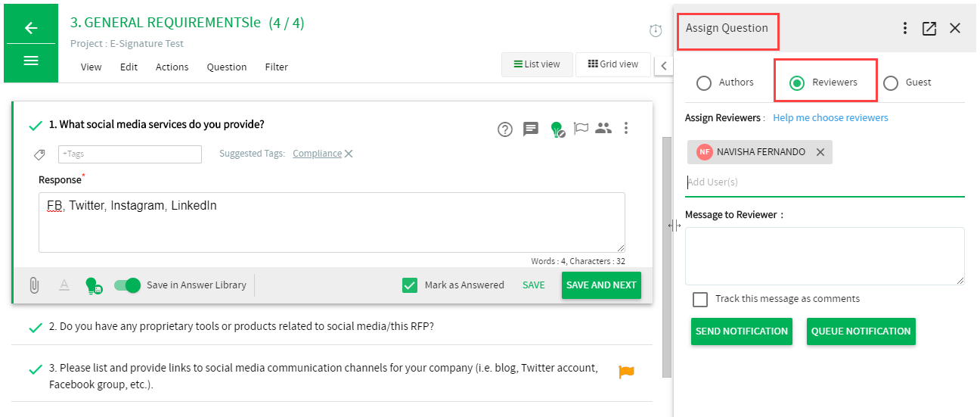This screenshot has height=417, width=980.
Task: Attach a file with paperclip icon
Action: click(34, 285)
